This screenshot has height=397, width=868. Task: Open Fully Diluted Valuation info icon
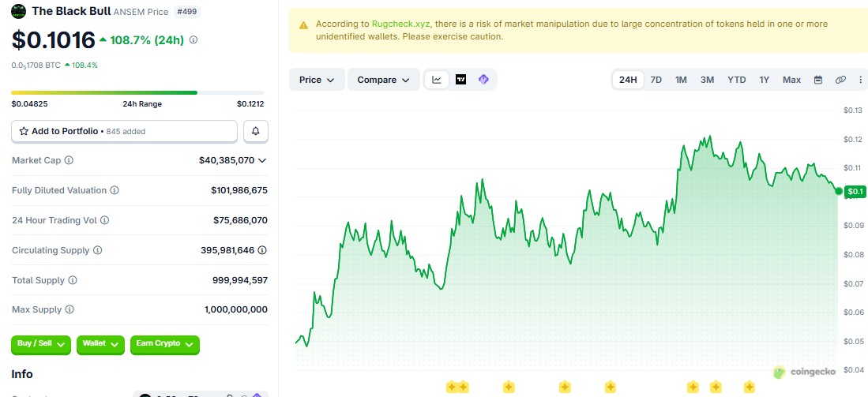point(114,190)
